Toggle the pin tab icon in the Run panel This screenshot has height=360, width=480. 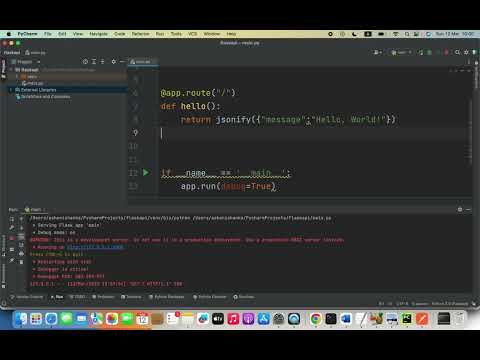pos(12,260)
